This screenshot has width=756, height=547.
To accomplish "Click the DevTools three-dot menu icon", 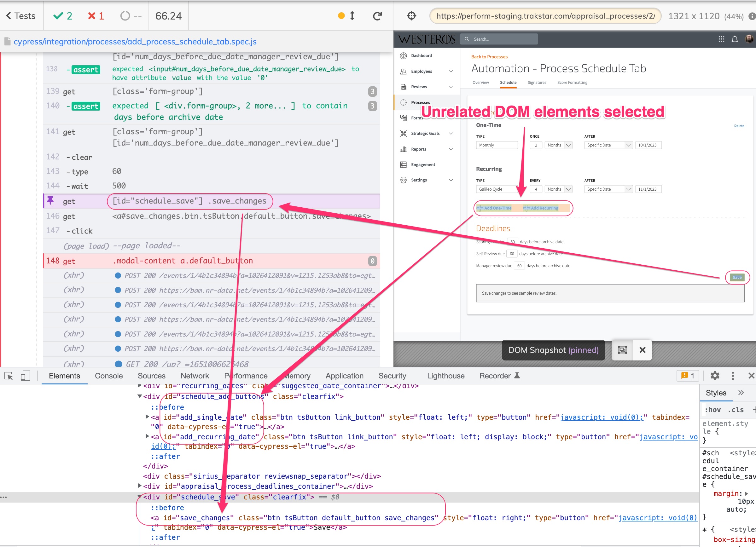I will (x=733, y=376).
